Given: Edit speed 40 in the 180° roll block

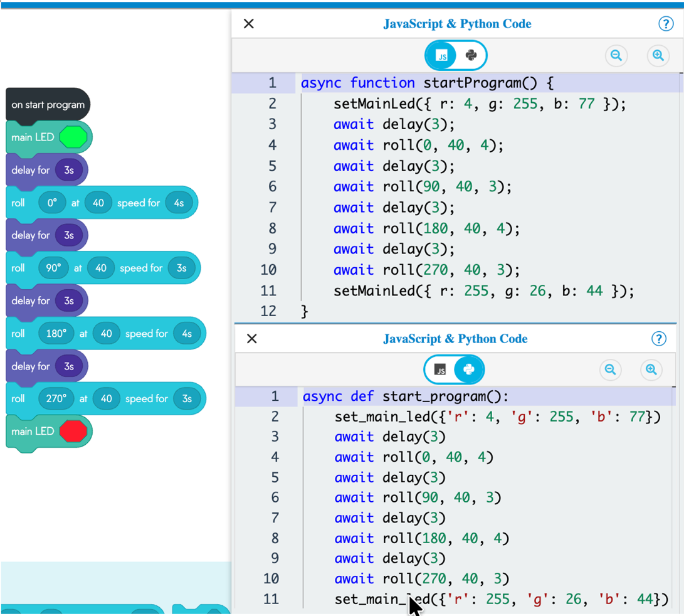Looking at the screenshot, I should 107,334.
